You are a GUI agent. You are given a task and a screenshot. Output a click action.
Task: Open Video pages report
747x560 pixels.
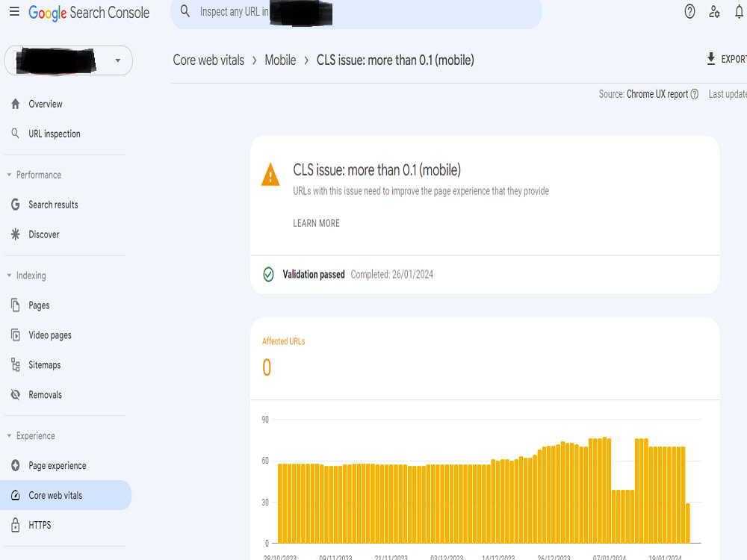point(50,335)
